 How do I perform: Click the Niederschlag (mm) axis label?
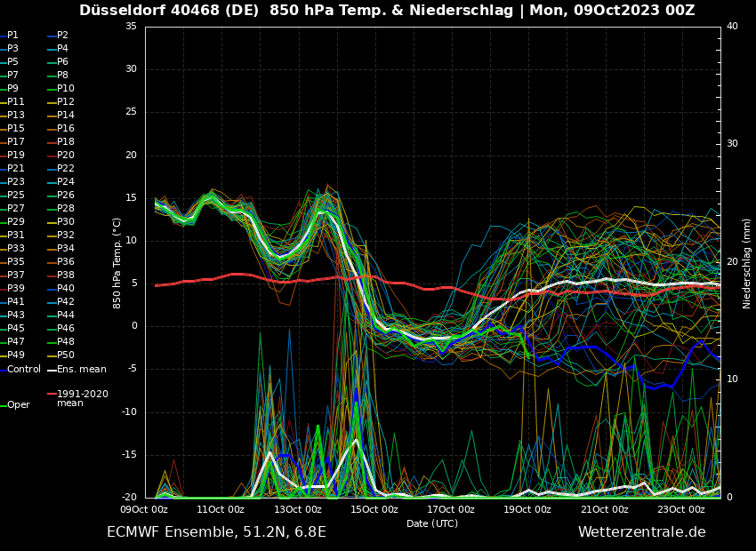coord(747,263)
